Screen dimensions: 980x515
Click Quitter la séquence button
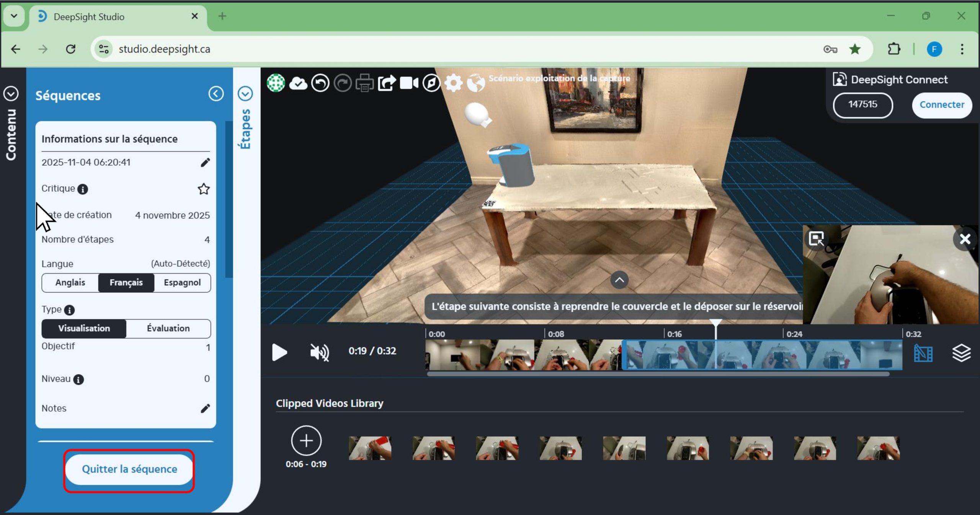(129, 469)
